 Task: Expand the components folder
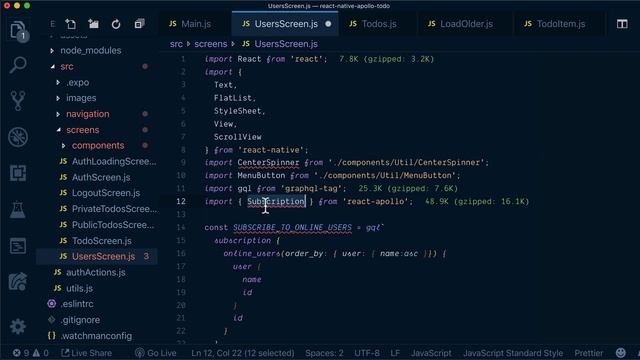pyautogui.click(x=98, y=146)
